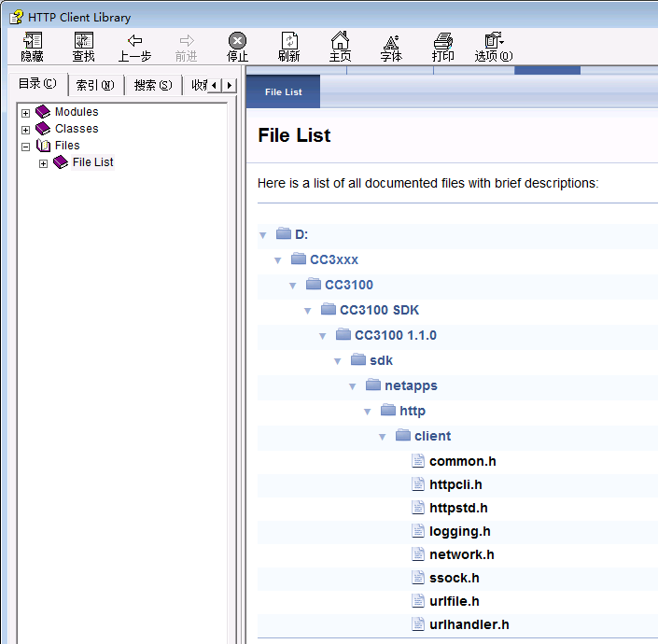Expand the Modules tree node
658x644 pixels.
25,113
